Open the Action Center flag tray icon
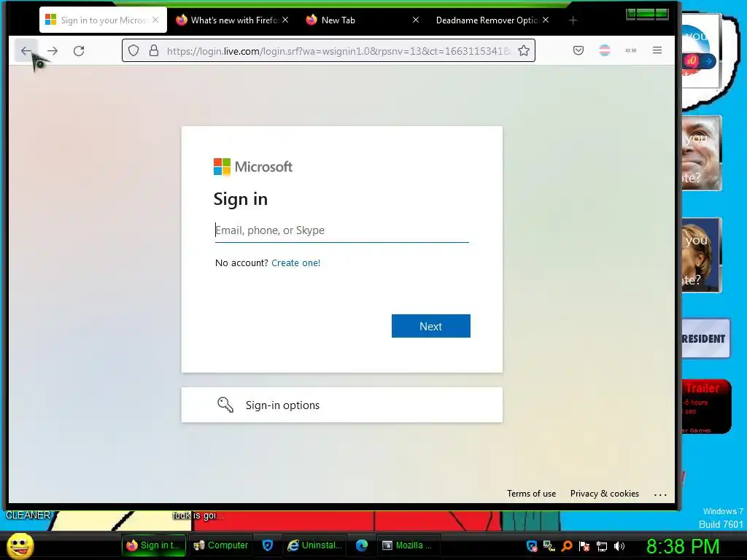747x560 pixels. 584,546
